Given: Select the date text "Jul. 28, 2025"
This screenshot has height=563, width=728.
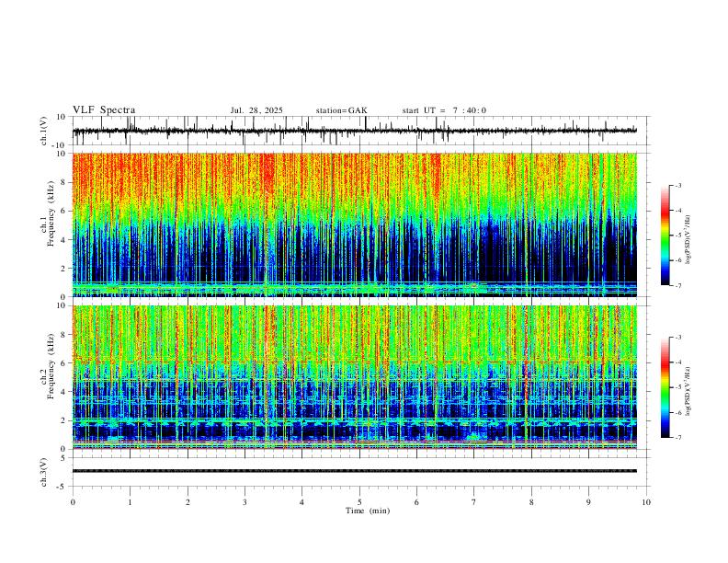Looking at the screenshot, I should tap(256, 110).
